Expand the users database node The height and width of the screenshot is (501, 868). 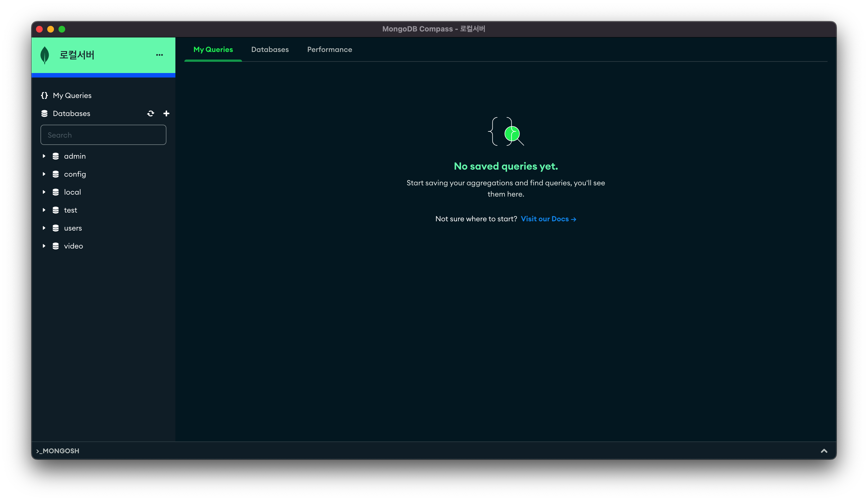tap(44, 228)
